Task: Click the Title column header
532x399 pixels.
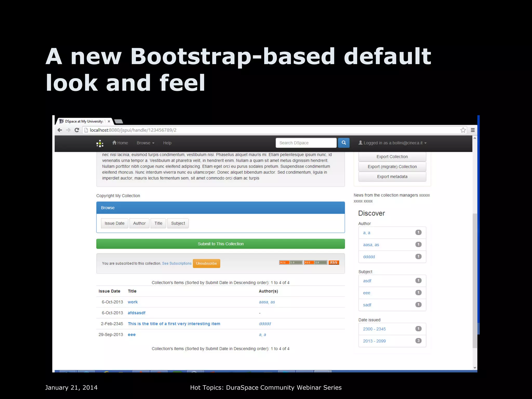Action: click(132, 291)
